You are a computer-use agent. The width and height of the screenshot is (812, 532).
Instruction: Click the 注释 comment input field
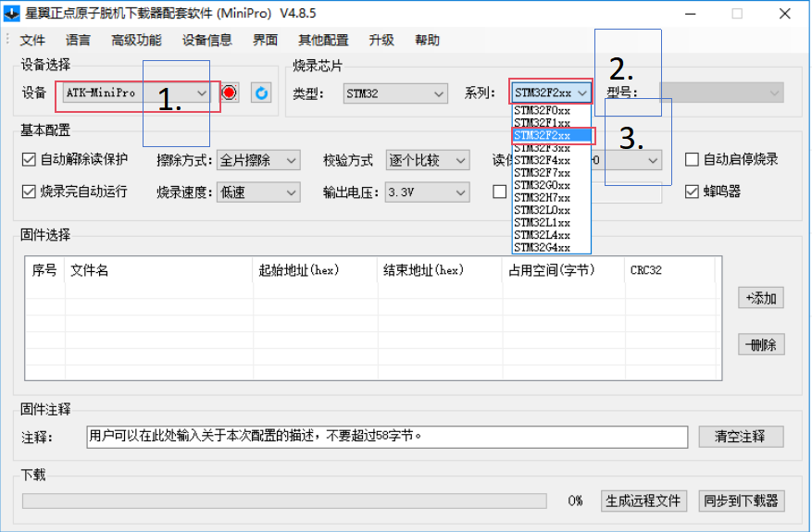point(387,436)
